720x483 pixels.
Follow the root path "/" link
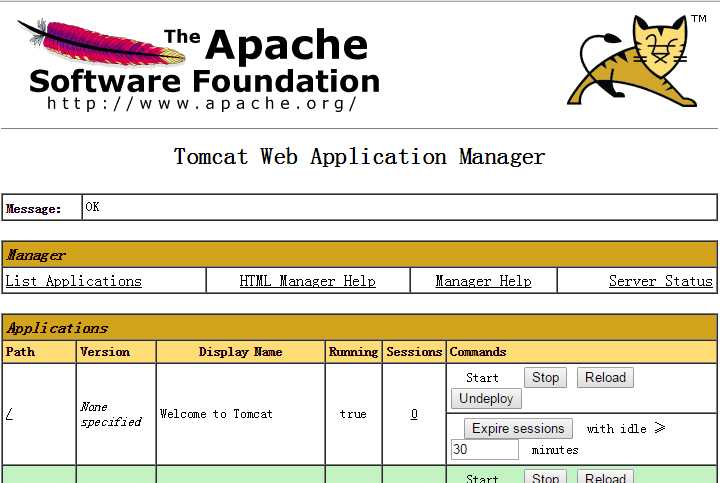10,415
